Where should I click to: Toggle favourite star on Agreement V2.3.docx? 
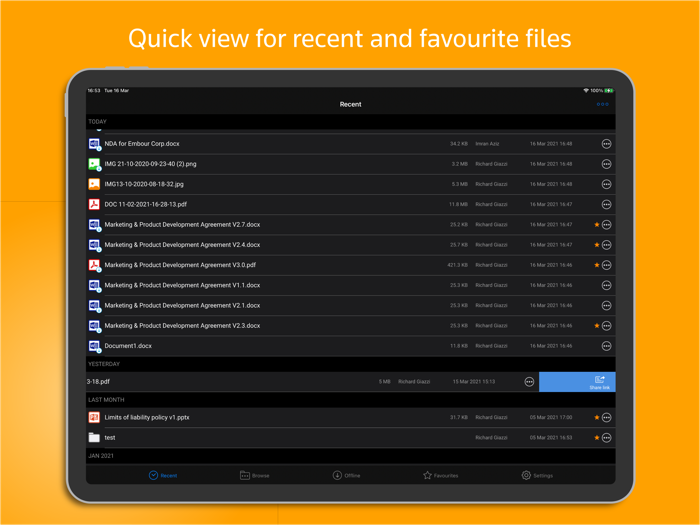click(x=596, y=325)
